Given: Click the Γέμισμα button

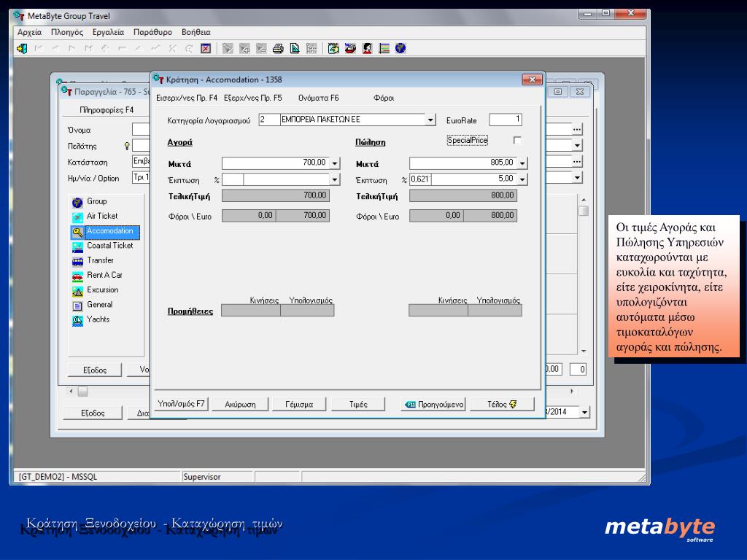Looking at the screenshot, I should pyautogui.click(x=299, y=404).
